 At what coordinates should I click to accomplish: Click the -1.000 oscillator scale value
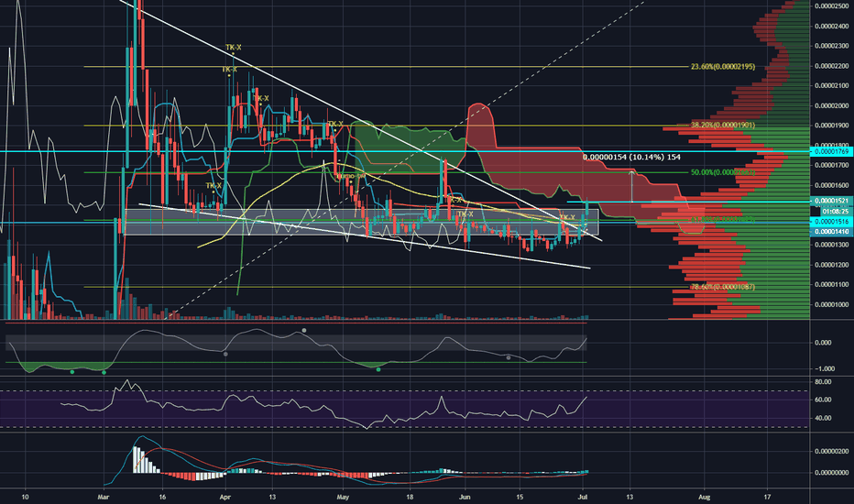pyautogui.click(x=825, y=369)
